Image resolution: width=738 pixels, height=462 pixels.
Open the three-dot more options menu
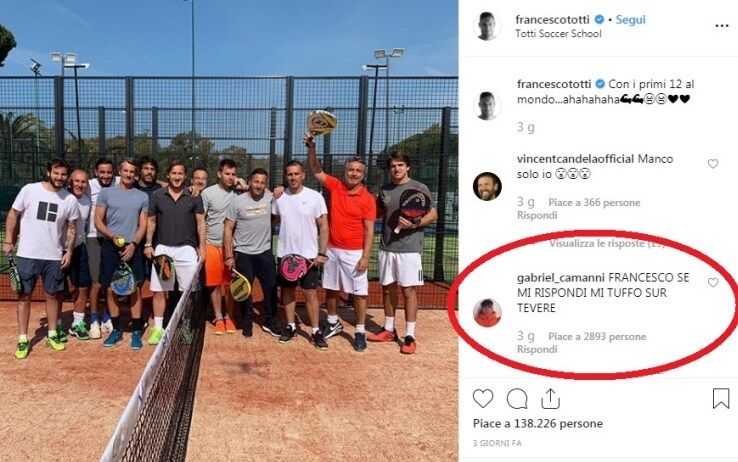tap(722, 26)
